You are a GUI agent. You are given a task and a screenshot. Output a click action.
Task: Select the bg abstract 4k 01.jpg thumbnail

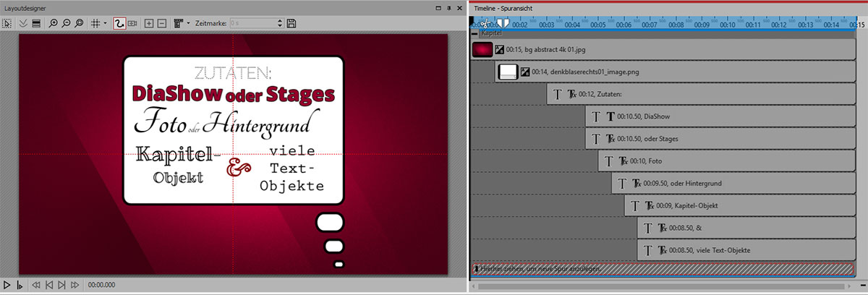click(x=482, y=50)
